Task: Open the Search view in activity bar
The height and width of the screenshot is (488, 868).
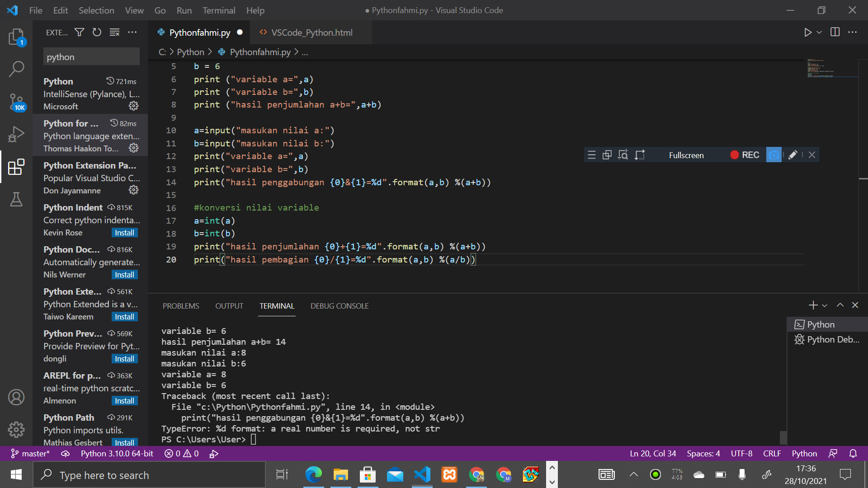Action: (x=17, y=69)
